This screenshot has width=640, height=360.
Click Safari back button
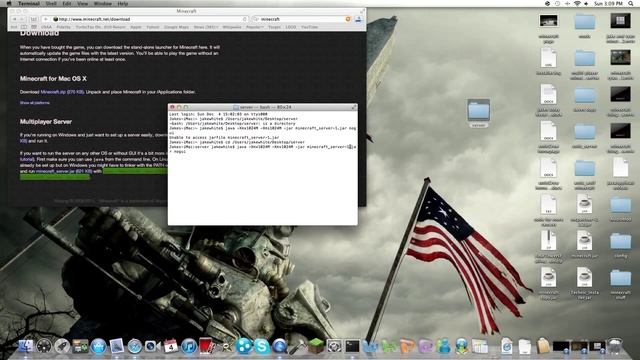click(14, 19)
